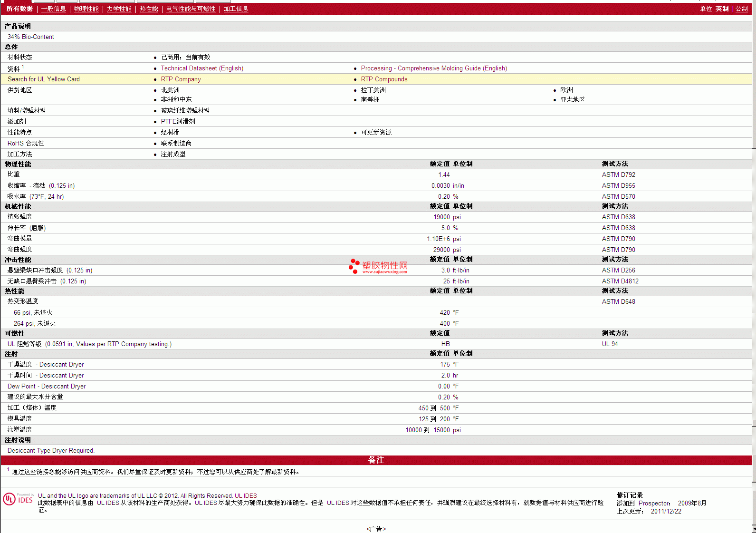Click the 比重 value 1.44

pos(444,175)
